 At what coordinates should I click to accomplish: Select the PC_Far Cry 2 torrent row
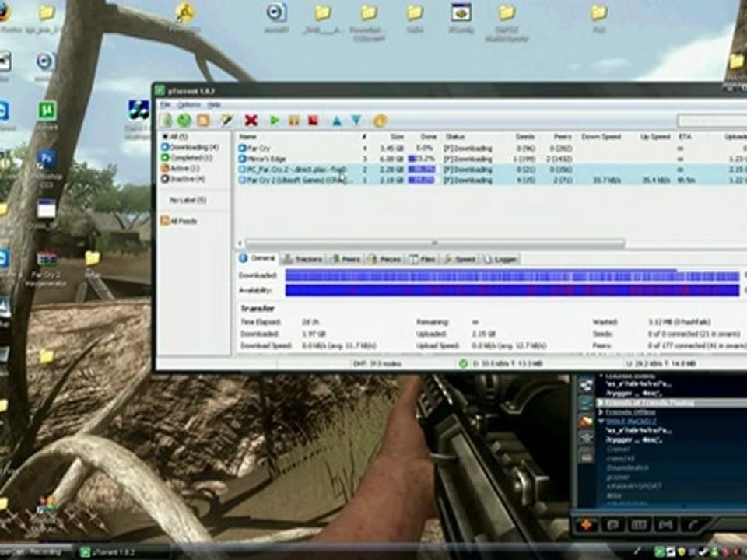pyautogui.click(x=491, y=169)
